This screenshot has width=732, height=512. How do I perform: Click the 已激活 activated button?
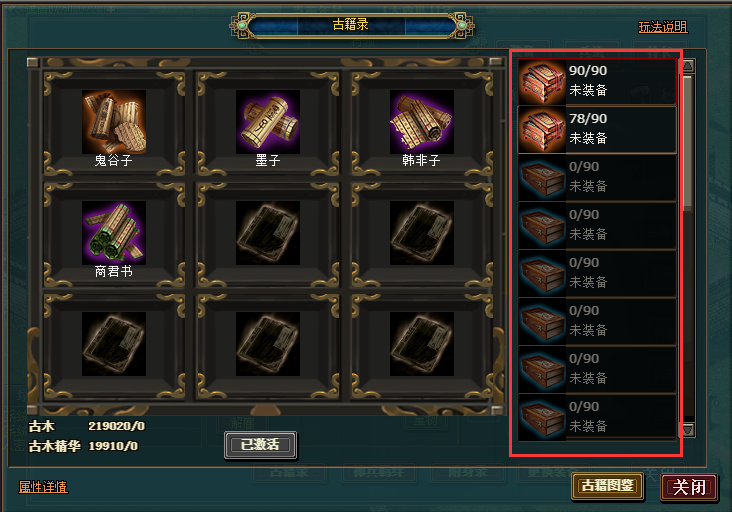click(x=260, y=445)
